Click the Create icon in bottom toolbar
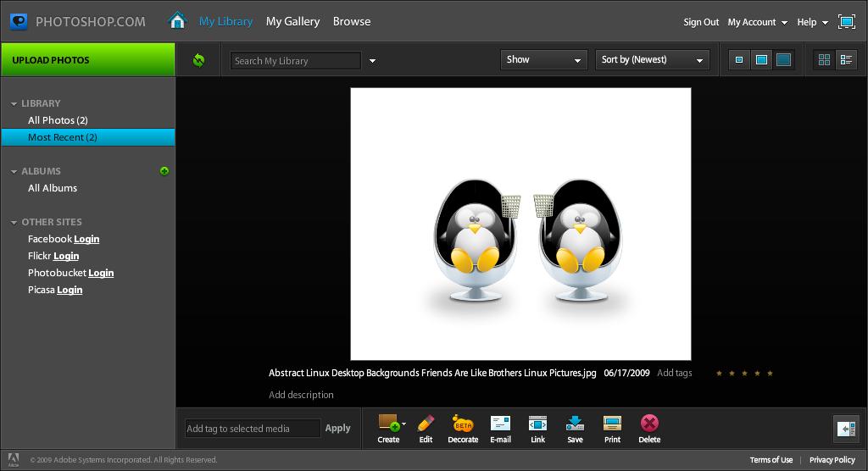 point(388,424)
